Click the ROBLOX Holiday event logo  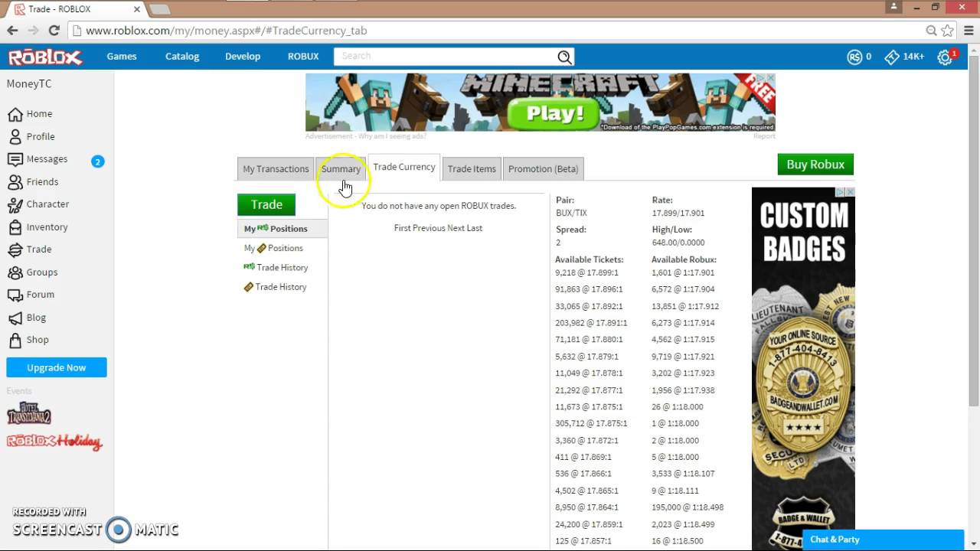point(54,442)
